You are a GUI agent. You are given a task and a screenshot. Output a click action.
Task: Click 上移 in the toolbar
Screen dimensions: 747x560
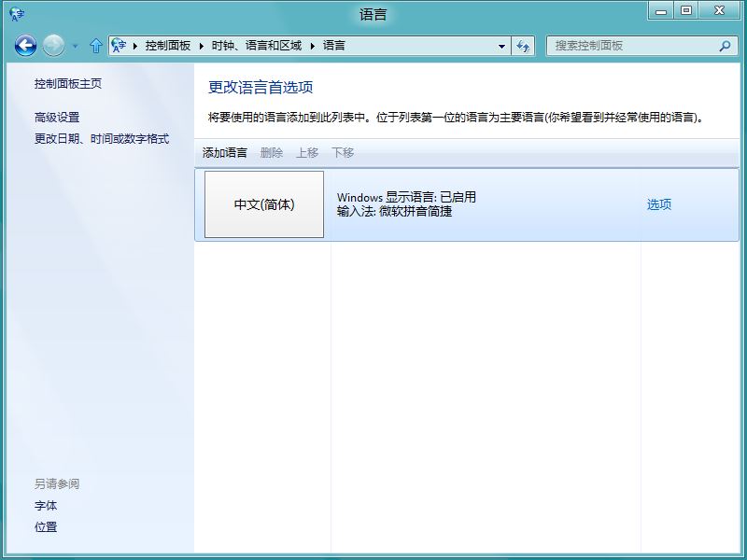tap(307, 153)
